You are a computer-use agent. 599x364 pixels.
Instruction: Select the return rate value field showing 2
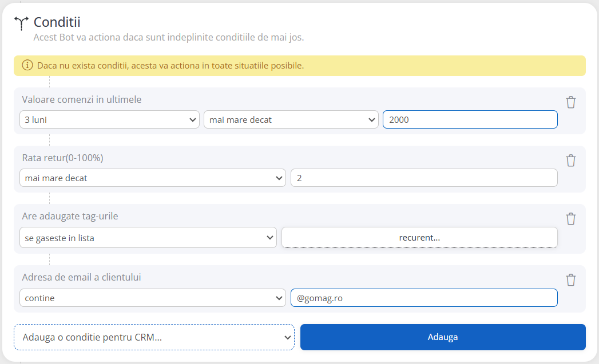[423, 178]
